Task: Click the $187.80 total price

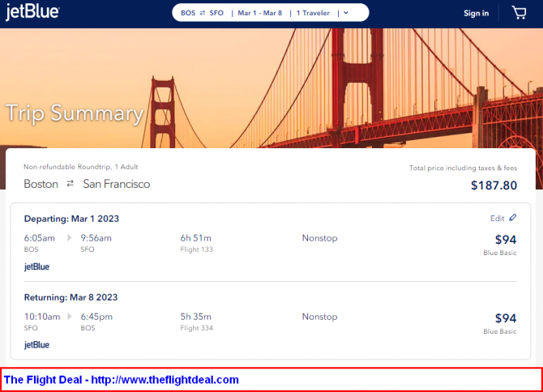Action: 494,185
